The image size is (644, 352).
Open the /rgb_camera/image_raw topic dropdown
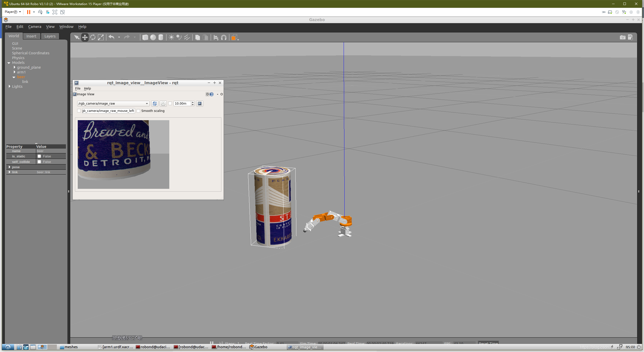[113, 104]
